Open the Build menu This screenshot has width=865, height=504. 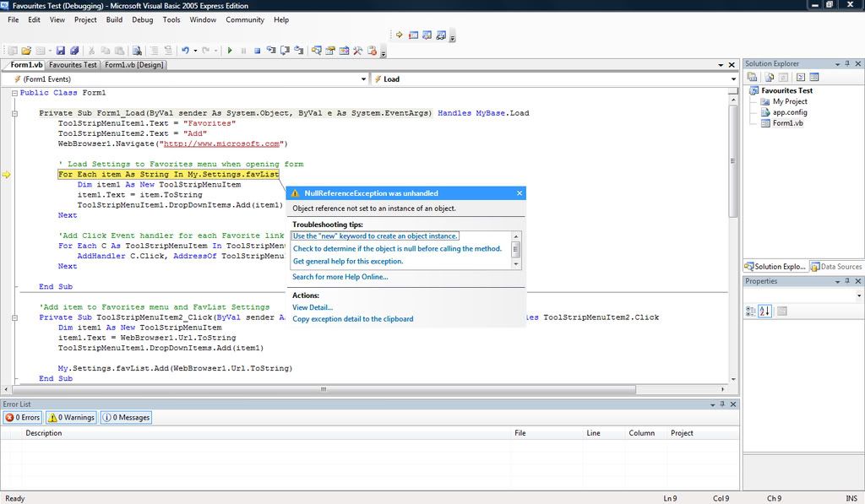114,20
